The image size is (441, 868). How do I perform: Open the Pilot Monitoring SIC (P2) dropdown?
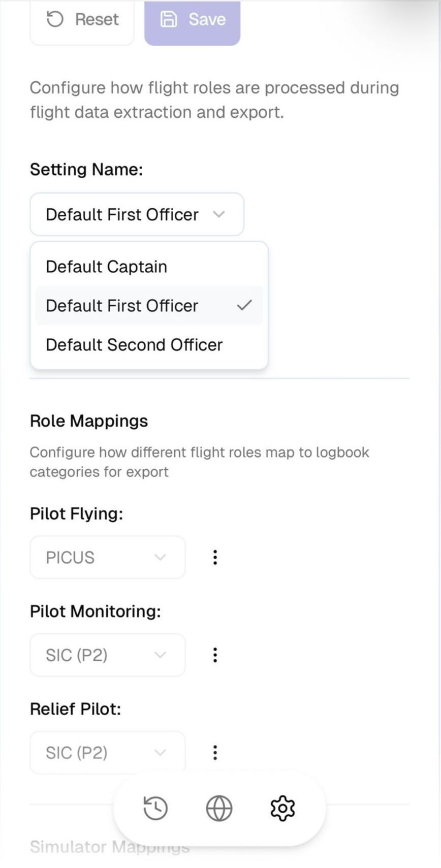point(108,655)
